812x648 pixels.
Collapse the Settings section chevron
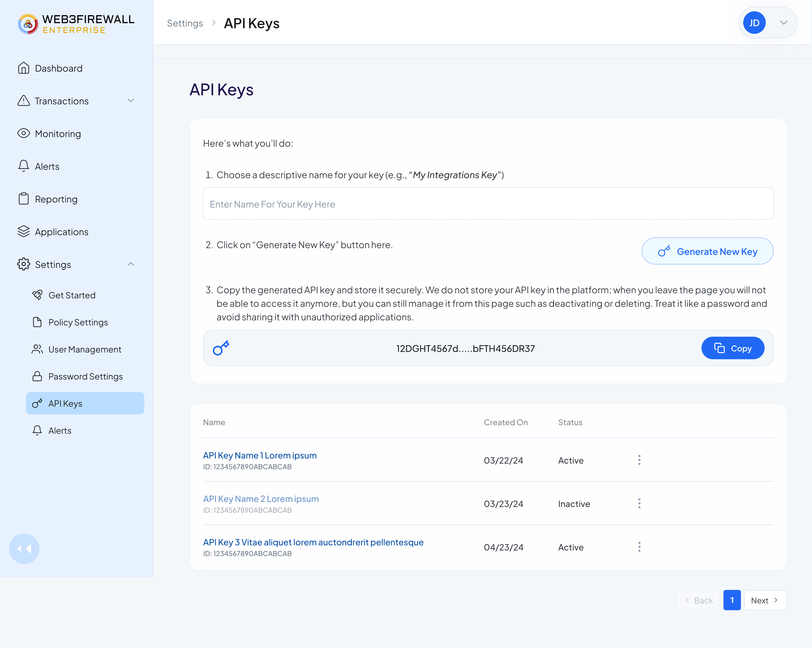[x=131, y=264]
